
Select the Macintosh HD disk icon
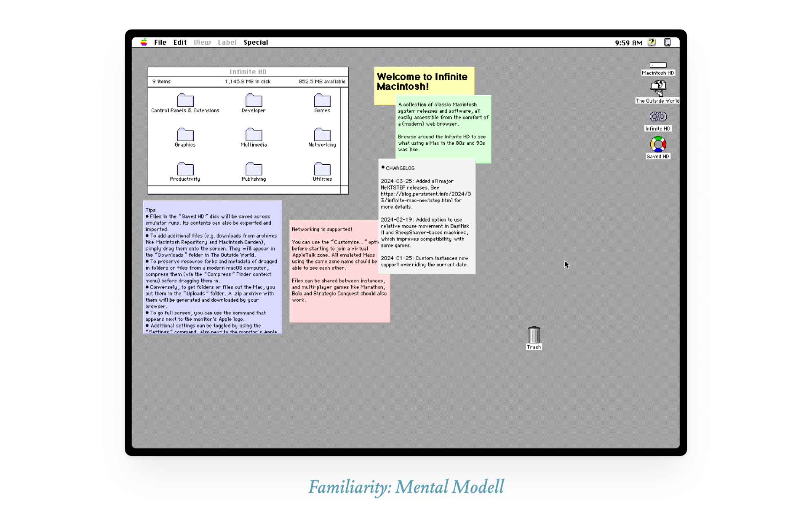tap(658, 65)
